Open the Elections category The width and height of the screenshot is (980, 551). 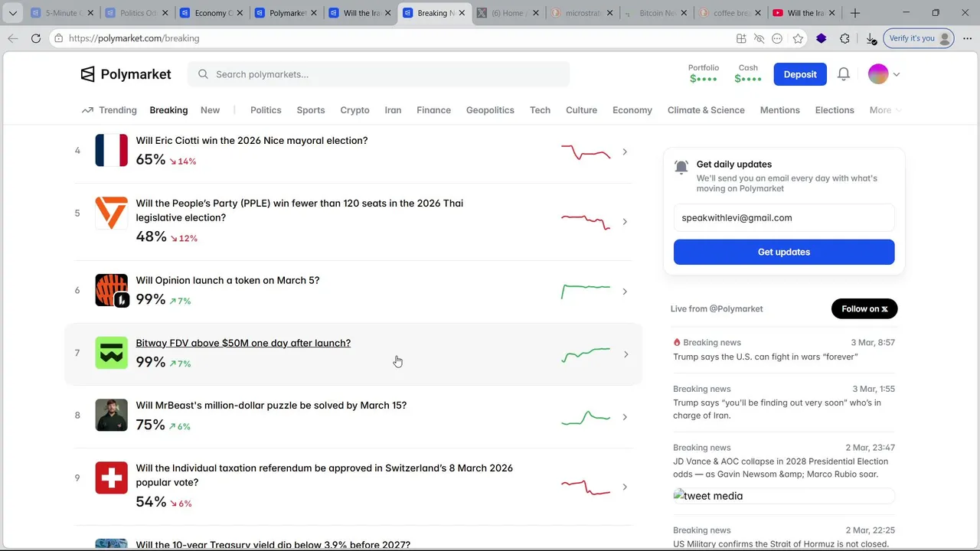tap(835, 110)
